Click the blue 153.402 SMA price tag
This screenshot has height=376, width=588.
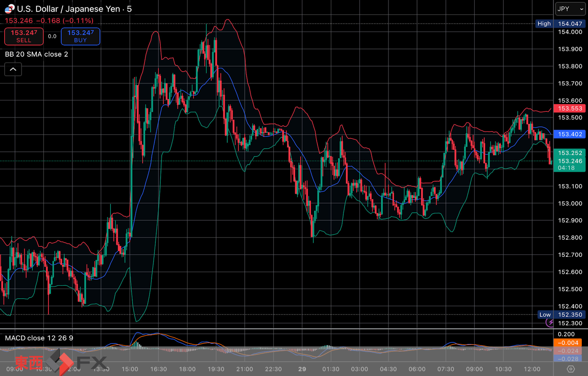coord(569,134)
